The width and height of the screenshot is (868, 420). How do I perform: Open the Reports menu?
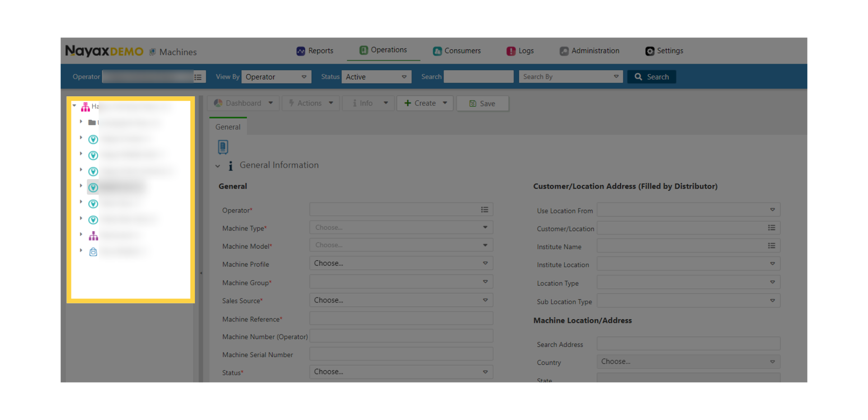coord(315,51)
